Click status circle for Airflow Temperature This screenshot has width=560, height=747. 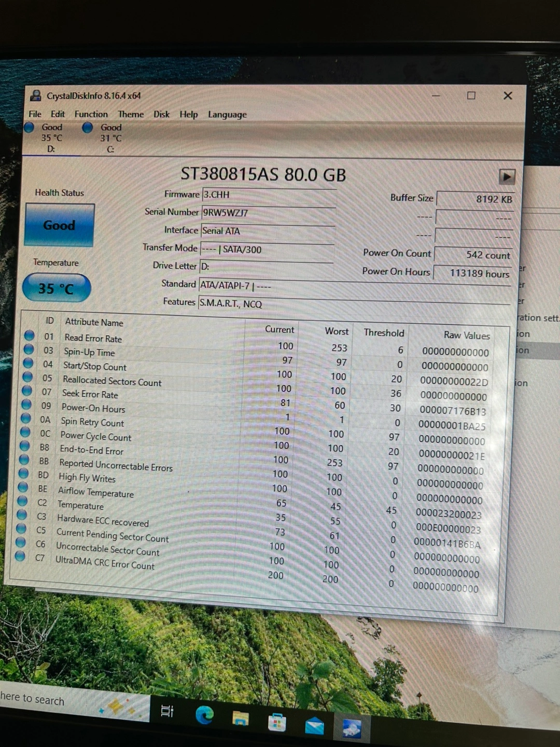tap(23, 487)
